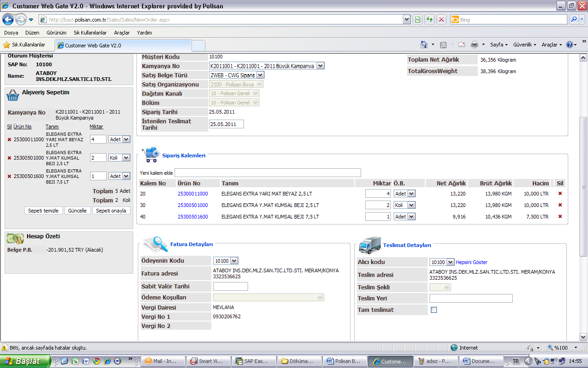The image size is (588, 368).
Task: Click the page error warning icon in status bar
Action: coord(5,348)
